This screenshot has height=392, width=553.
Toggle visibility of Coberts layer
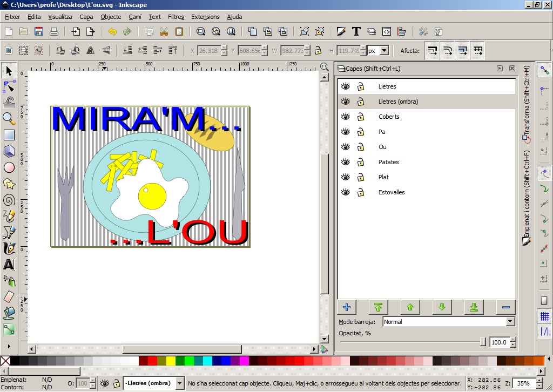click(x=346, y=117)
